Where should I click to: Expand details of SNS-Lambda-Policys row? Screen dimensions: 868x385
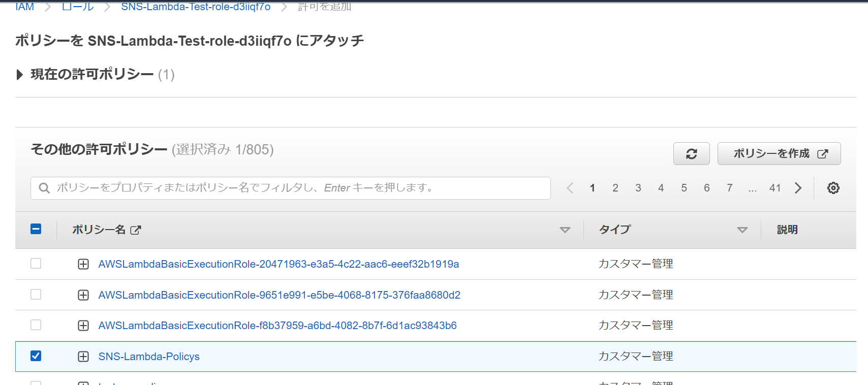[83, 357]
